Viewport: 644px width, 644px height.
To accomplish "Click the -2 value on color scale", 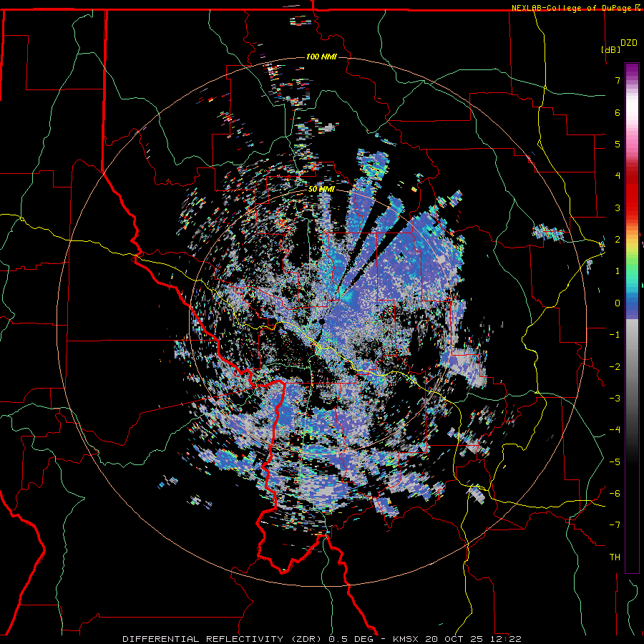I will pos(615,367).
